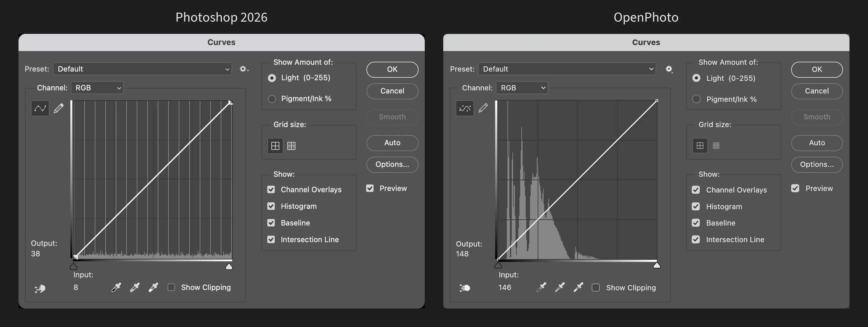
Task: Open Channel RGB dropdown in OpenPhoto
Action: (522, 88)
